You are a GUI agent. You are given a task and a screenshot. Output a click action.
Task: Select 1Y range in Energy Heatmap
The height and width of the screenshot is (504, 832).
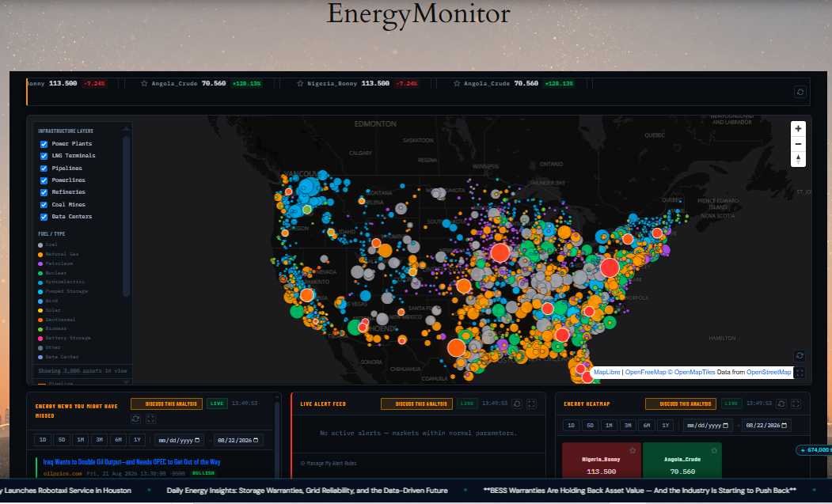tap(666, 426)
